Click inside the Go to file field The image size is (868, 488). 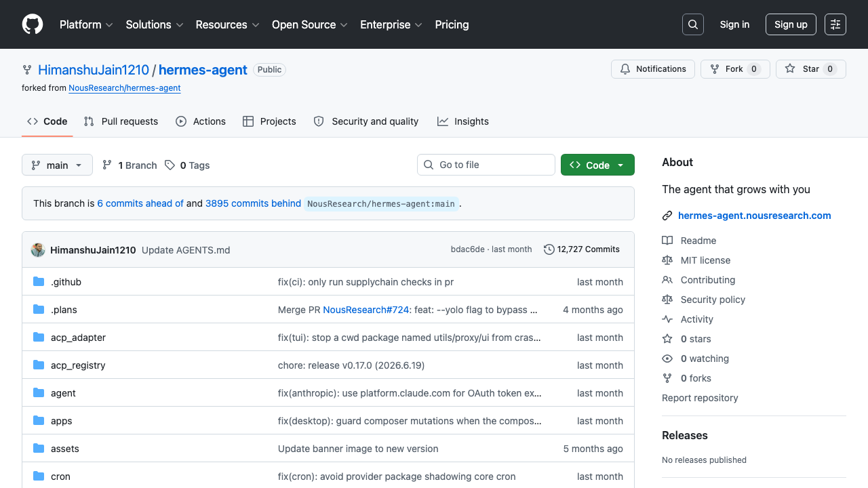coord(486,165)
